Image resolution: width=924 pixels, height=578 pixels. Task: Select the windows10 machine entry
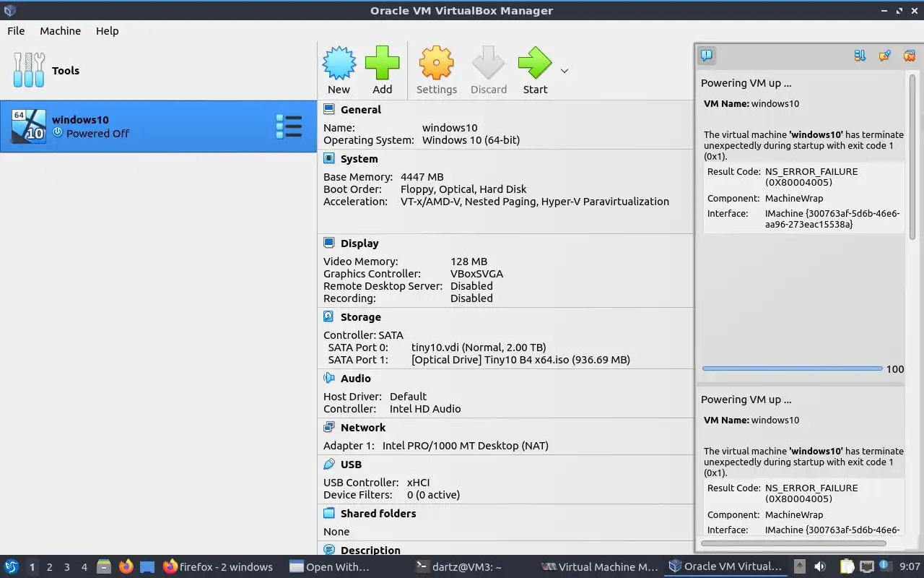point(158,126)
